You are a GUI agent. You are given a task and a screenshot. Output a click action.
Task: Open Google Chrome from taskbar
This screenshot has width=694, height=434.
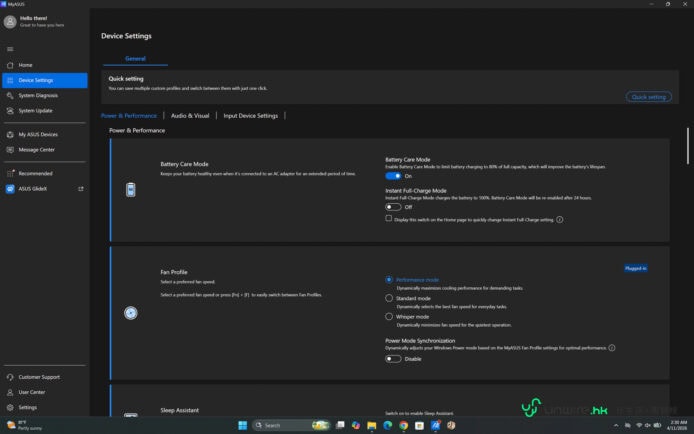tap(404, 425)
